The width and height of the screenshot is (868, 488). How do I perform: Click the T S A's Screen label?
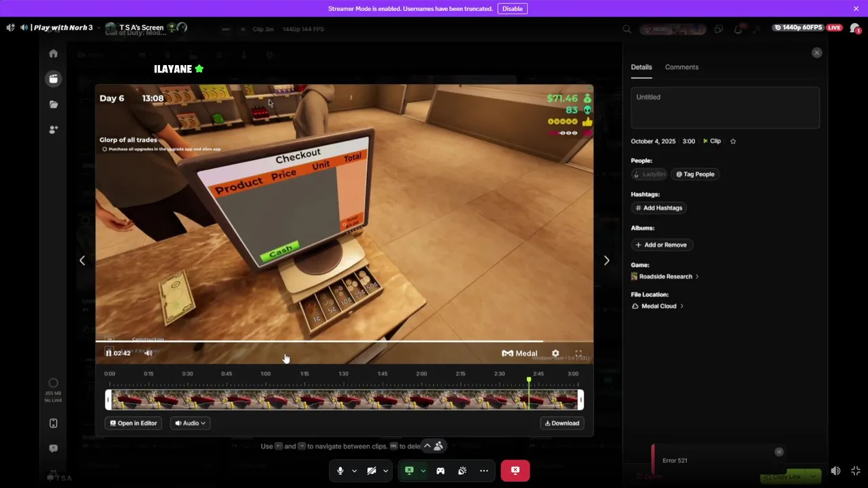(141, 28)
